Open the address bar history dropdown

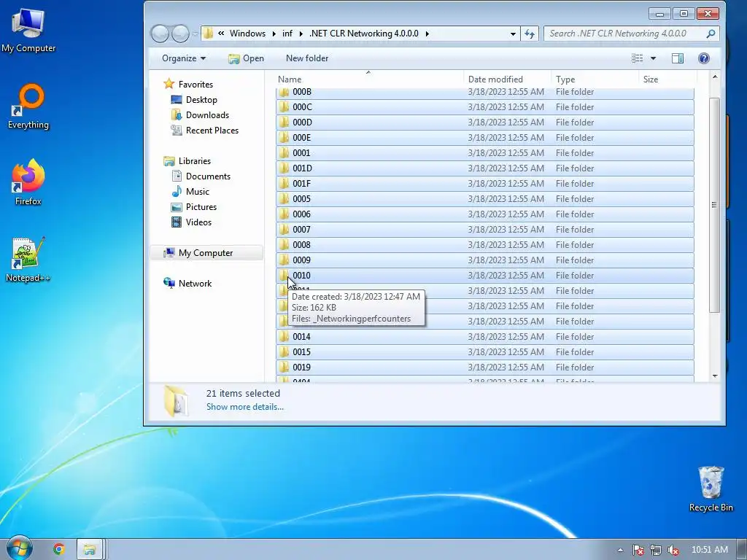pos(513,34)
